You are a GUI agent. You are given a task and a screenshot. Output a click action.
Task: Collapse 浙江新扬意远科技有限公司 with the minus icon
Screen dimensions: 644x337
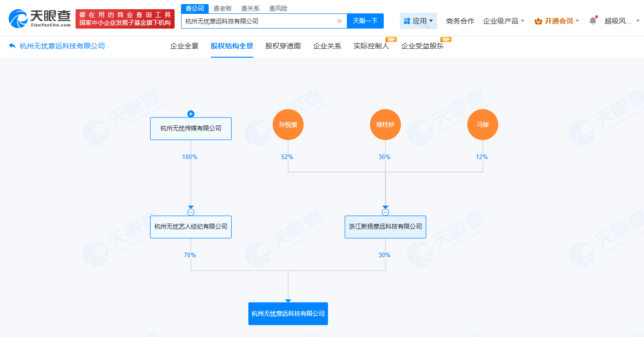pyautogui.click(x=386, y=212)
